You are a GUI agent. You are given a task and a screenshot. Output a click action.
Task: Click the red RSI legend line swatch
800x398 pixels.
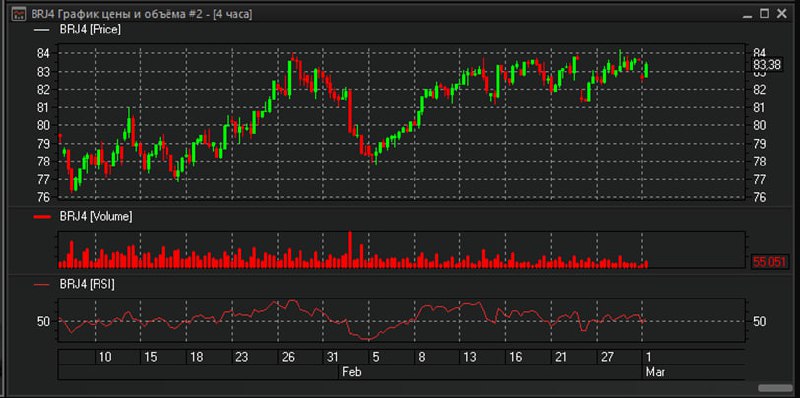(x=41, y=285)
